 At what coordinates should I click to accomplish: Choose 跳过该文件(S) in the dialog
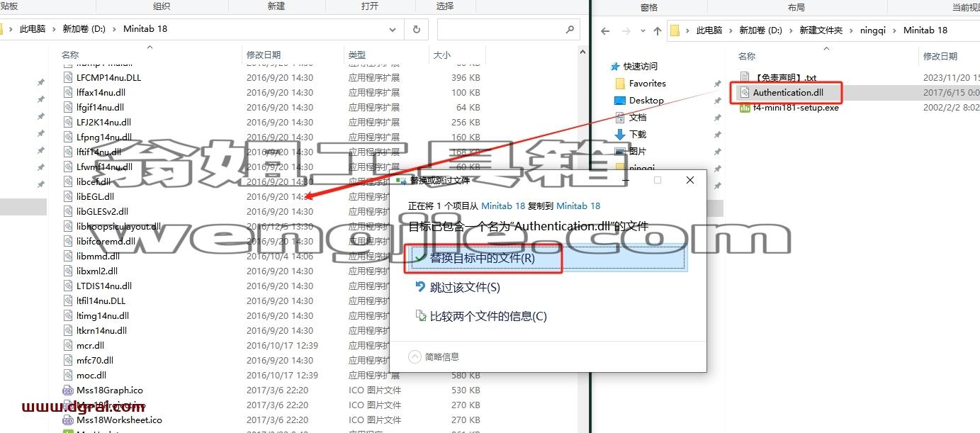click(457, 287)
